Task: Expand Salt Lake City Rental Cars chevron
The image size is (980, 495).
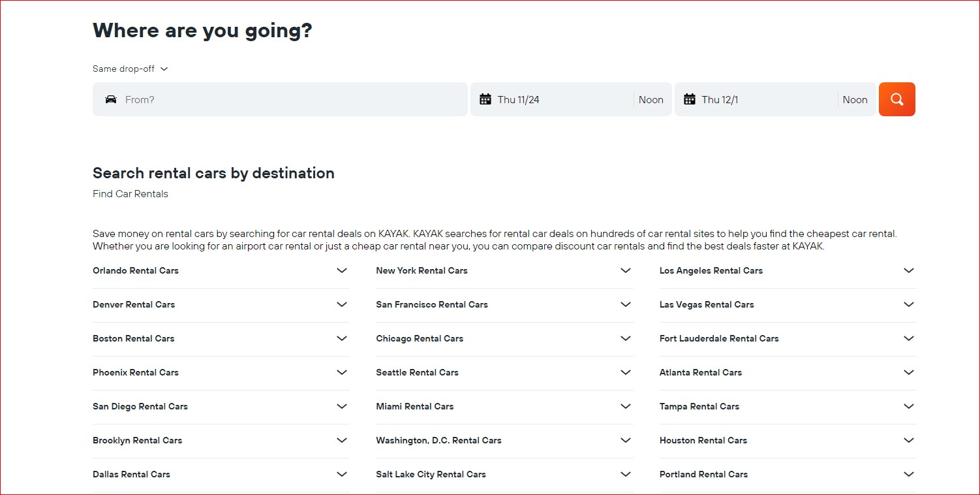Action: pos(626,474)
